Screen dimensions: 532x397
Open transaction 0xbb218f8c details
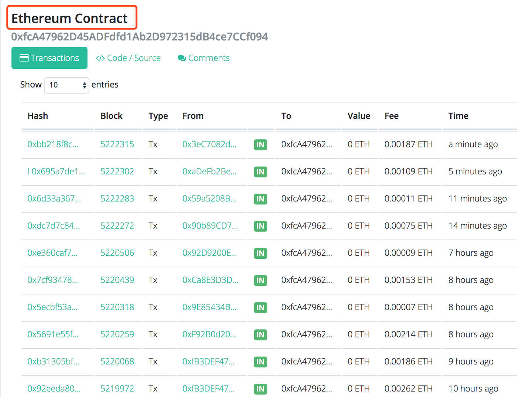coord(53,145)
